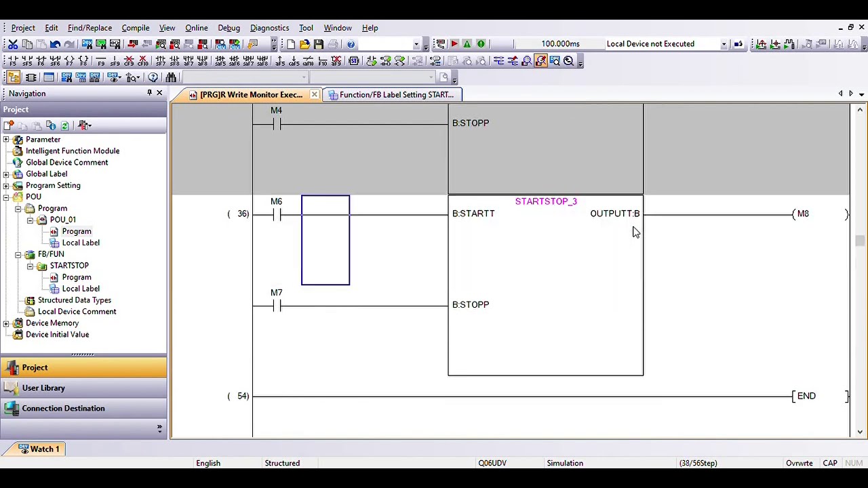Click the Undo arrow icon
The height and width of the screenshot is (488, 868).
click(x=56, y=44)
